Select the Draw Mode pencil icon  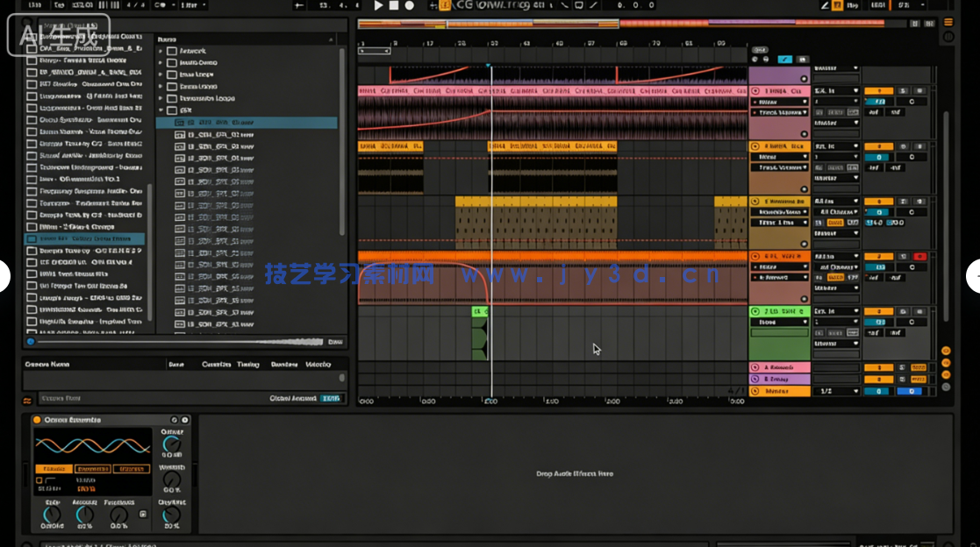[x=825, y=5]
